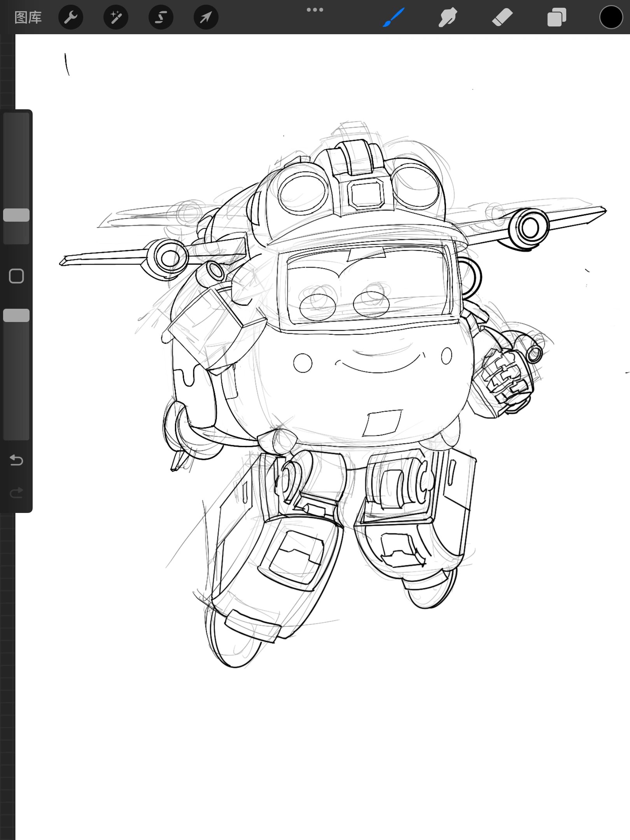Tap the diamond badge on robot's belly

click(382, 423)
